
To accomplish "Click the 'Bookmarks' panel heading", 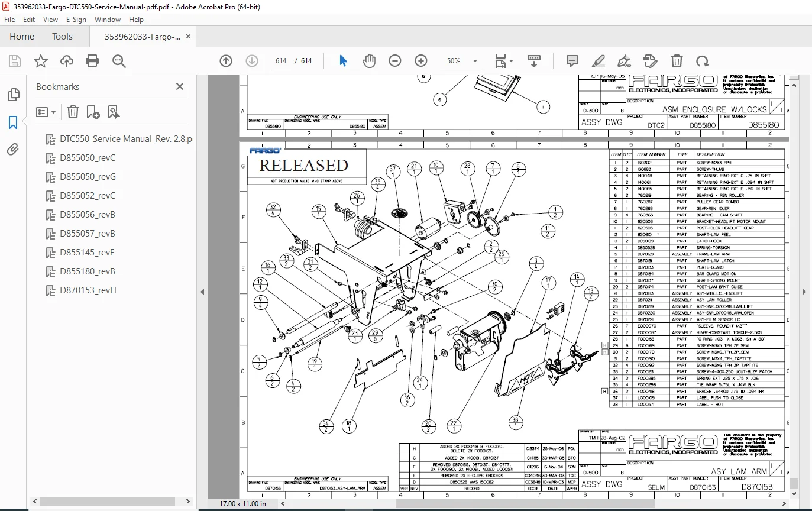I will [x=57, y=86].
